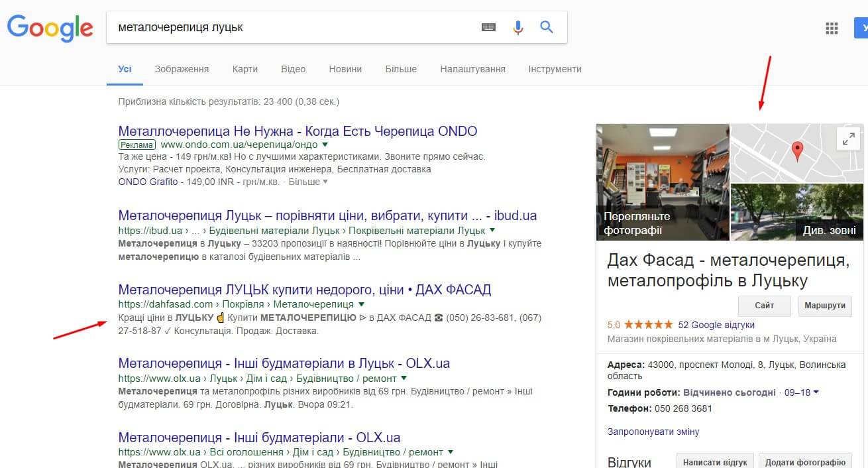Open Металочерепиця Луцьк OLX.ua result
868x468 pixels.
(284, 363)
